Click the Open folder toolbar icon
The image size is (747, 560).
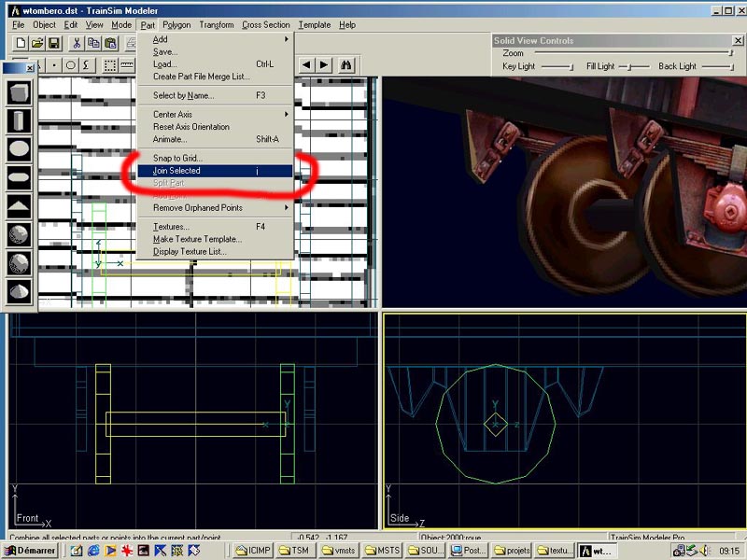37,43
